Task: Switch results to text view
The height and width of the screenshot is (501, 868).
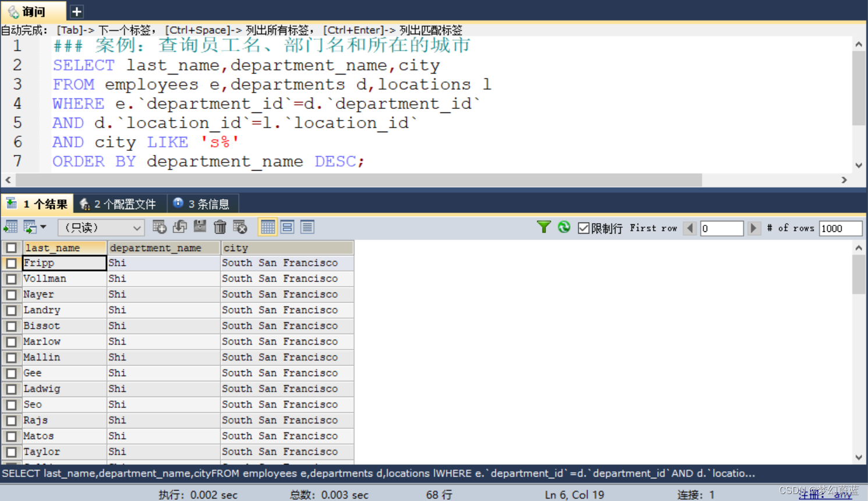Action: (x=307, y=227)
